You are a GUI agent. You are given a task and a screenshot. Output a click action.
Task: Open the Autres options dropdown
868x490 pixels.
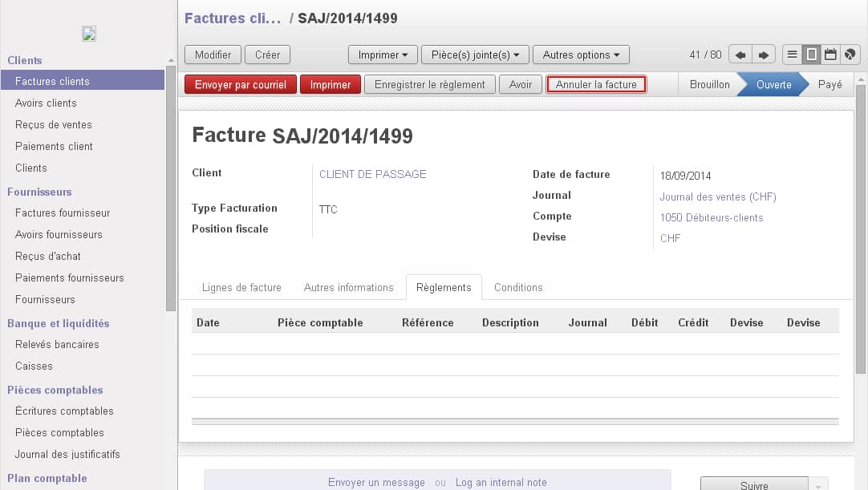581,55
